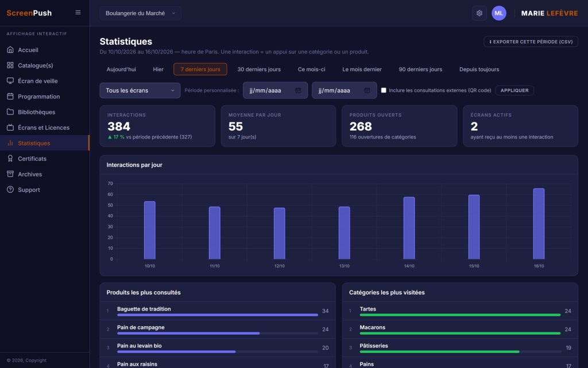
Task: Click the Marie Lefèvre user name
Action: click(x=550, y=13)
